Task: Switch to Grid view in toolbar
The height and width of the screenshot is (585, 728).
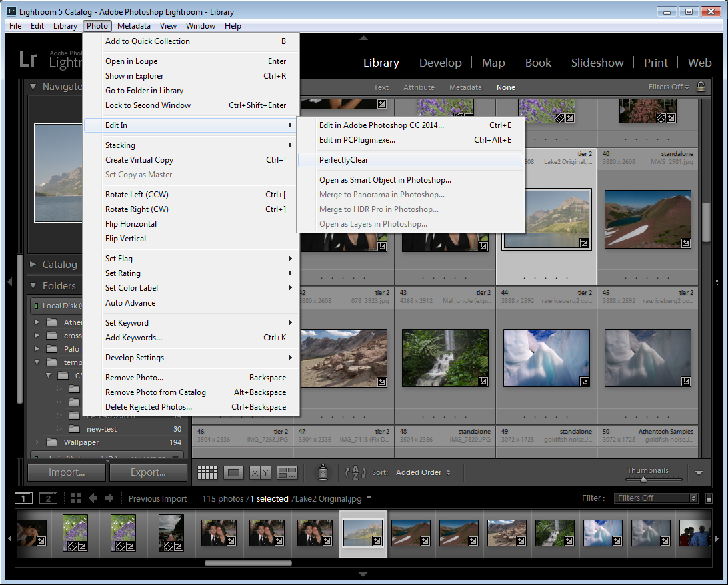Action: coord(208,472)
